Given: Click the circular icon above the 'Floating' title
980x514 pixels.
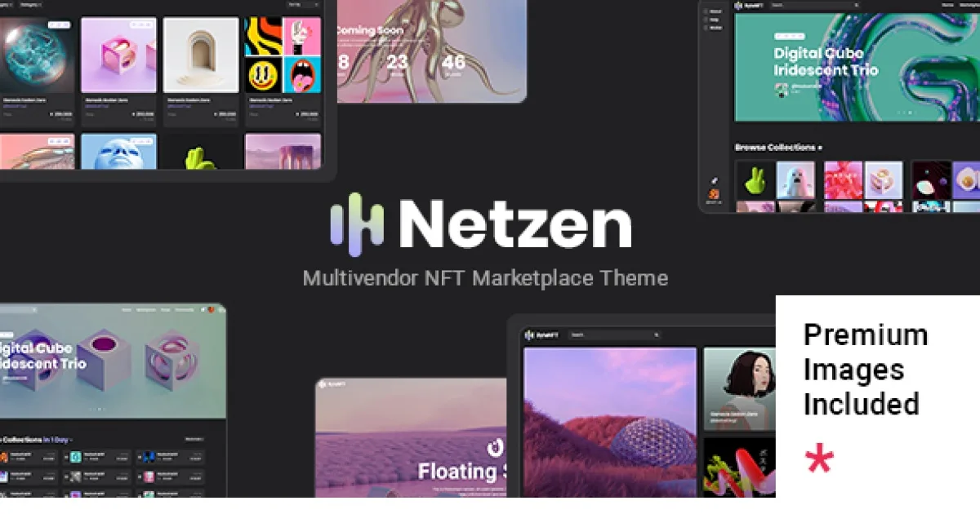Looking at the screenshot, I should [x=493, y=446].
